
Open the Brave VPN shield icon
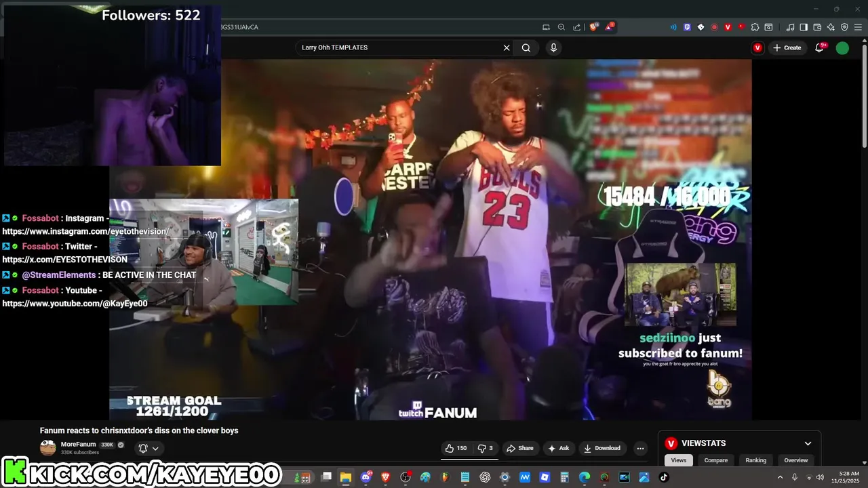(x=844, y=27)
